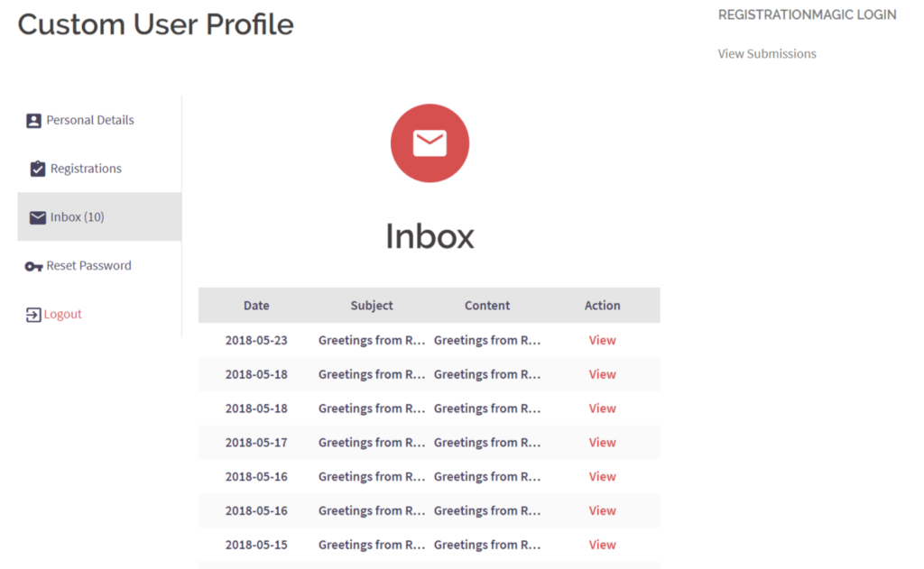Switch to the Personal Details section

90,119
